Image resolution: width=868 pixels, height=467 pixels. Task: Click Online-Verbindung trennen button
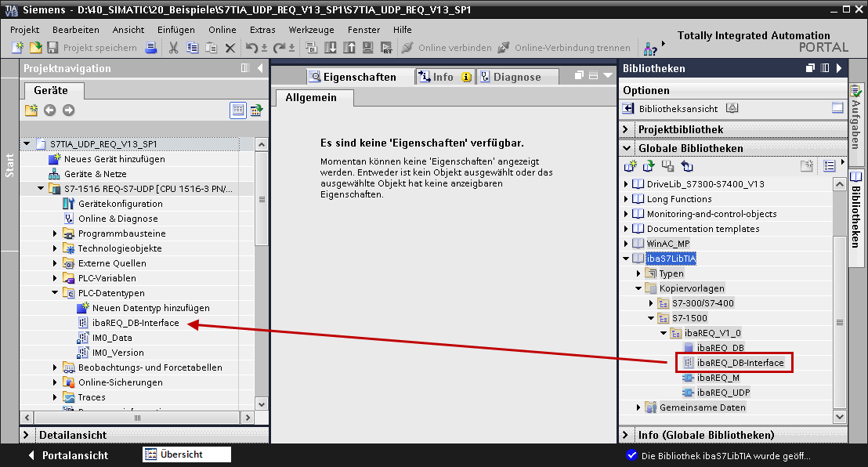click(564, 48)
